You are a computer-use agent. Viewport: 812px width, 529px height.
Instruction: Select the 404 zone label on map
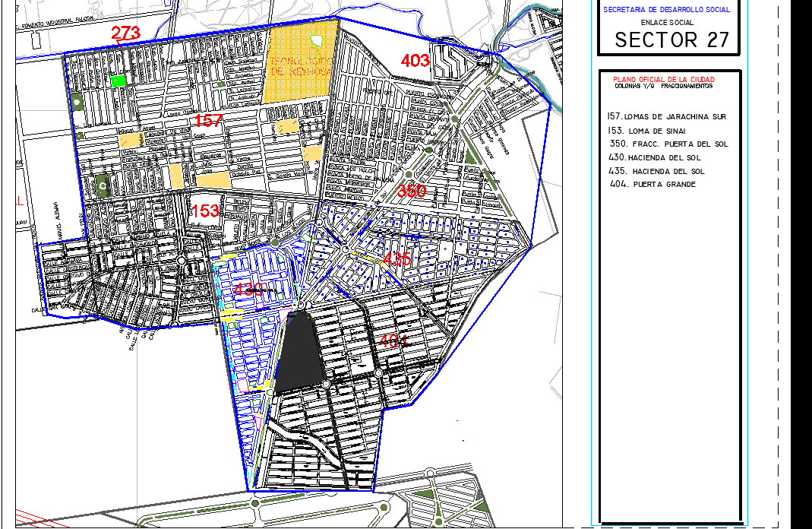point(393,342)
